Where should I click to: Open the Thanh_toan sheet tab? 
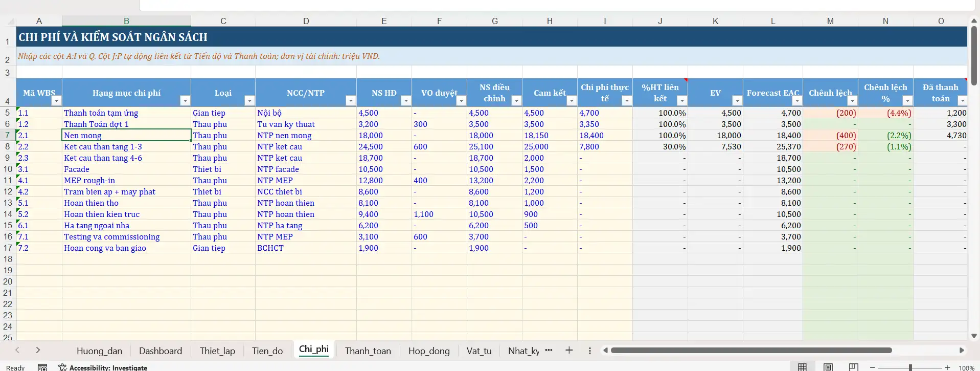[368, 351]
